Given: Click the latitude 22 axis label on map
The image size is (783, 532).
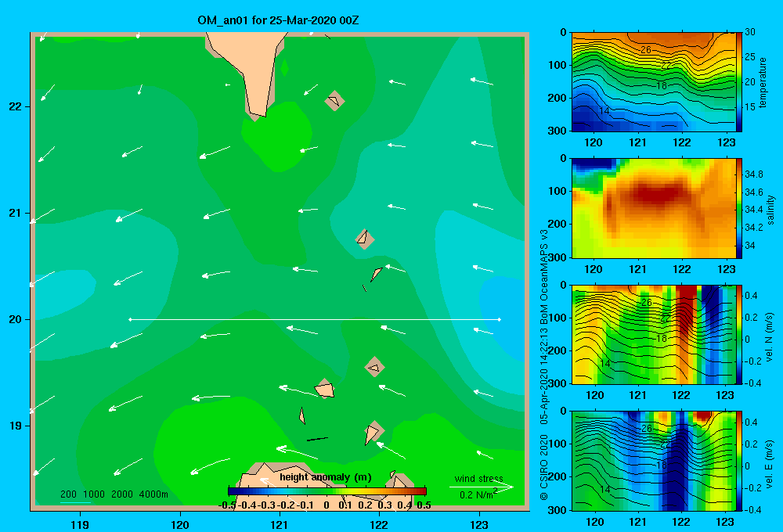Looking at the screenshot, I should (x=15, y=107).
